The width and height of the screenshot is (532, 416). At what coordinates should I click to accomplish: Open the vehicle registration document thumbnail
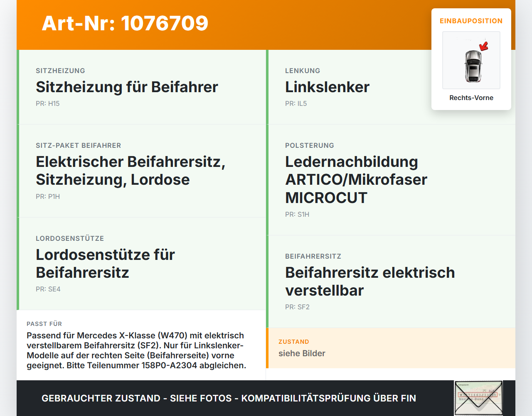(478, 398)
